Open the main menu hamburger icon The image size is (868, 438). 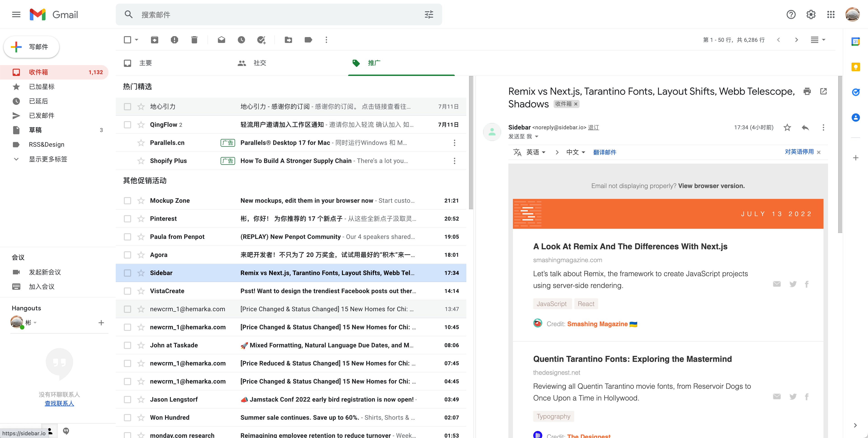(16, 14)
